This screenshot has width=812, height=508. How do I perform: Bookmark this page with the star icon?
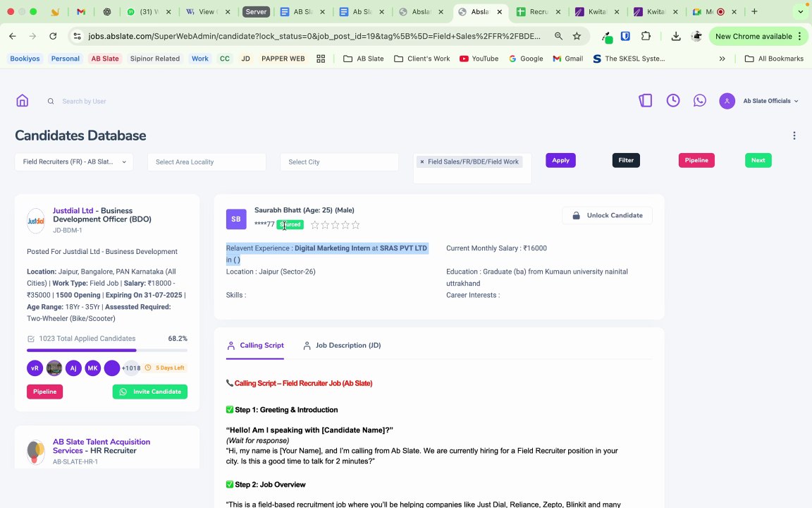(577, 36)
